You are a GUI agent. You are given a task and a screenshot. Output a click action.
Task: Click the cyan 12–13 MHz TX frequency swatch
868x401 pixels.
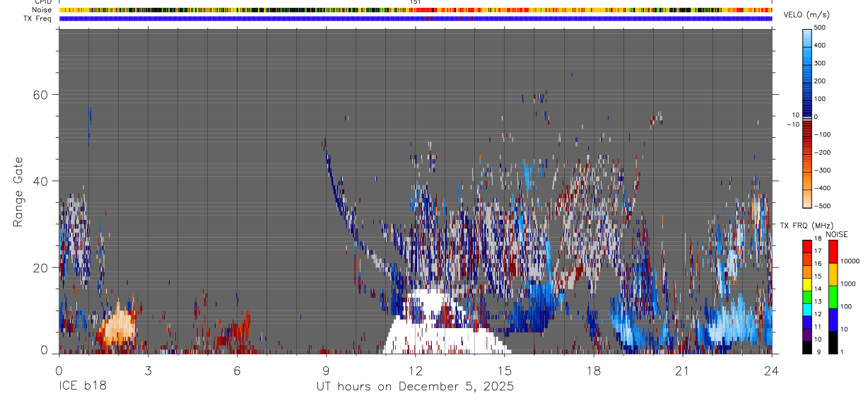(x=807, y=308)
